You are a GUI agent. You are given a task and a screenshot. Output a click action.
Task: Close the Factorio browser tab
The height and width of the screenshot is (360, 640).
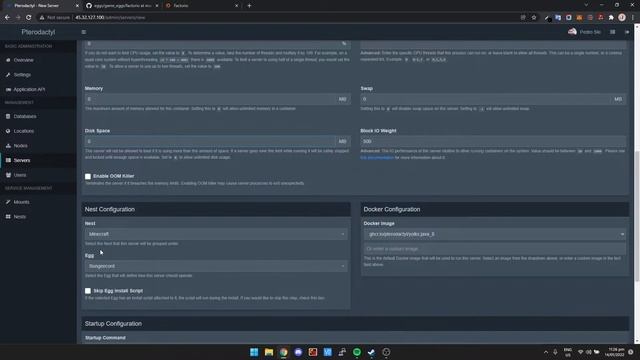pos(236,6)
